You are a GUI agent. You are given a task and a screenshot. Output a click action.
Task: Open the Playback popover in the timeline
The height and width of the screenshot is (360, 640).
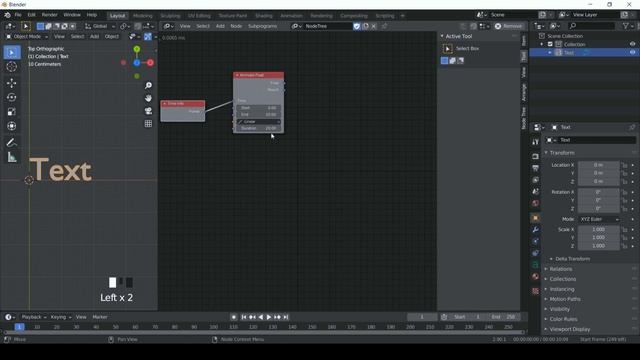pos(33,317)
